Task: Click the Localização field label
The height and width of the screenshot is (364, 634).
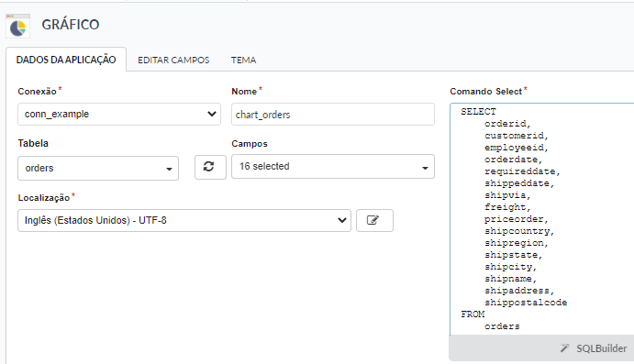Action: [44, 197]
